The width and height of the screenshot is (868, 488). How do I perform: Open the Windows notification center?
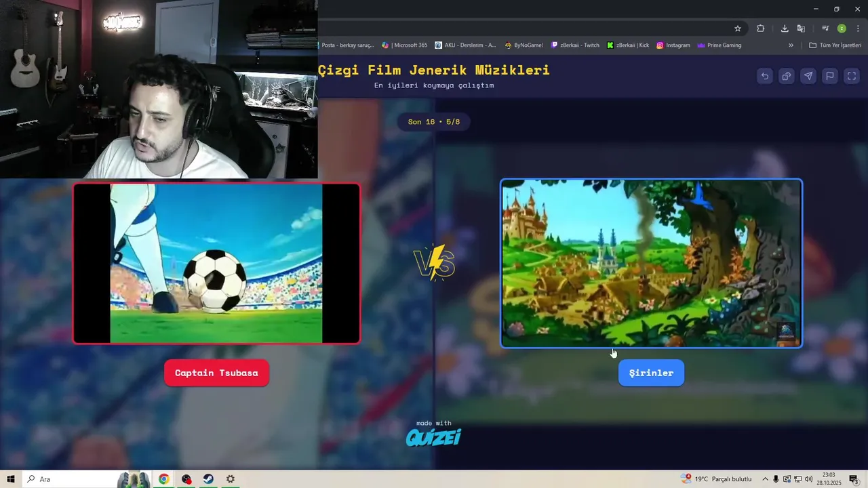coord(854,479)
